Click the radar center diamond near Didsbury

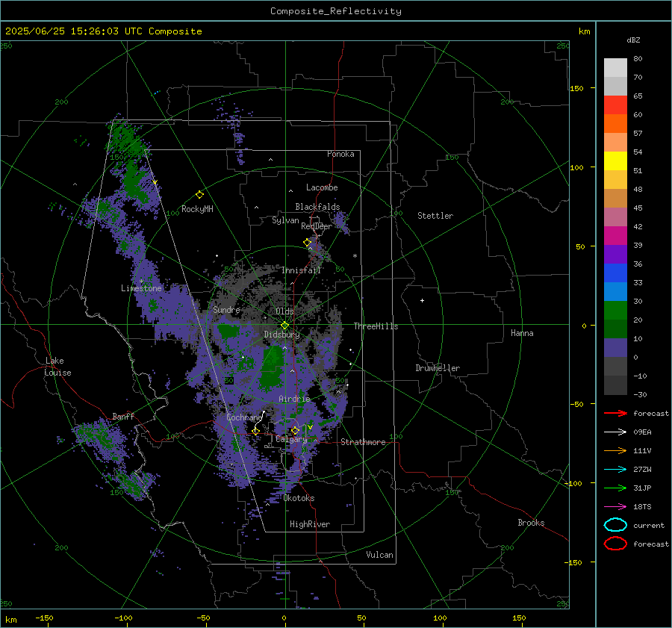pyautogui.click(x=284, y=326)
